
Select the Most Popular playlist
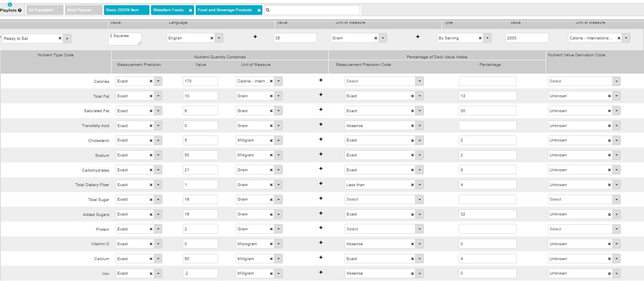click(84, 10)
